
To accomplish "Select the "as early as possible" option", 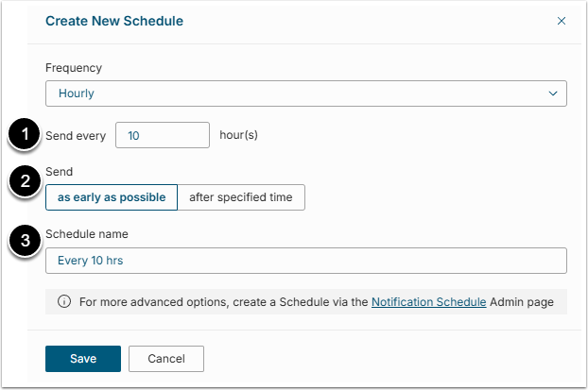I will [112, 197].
